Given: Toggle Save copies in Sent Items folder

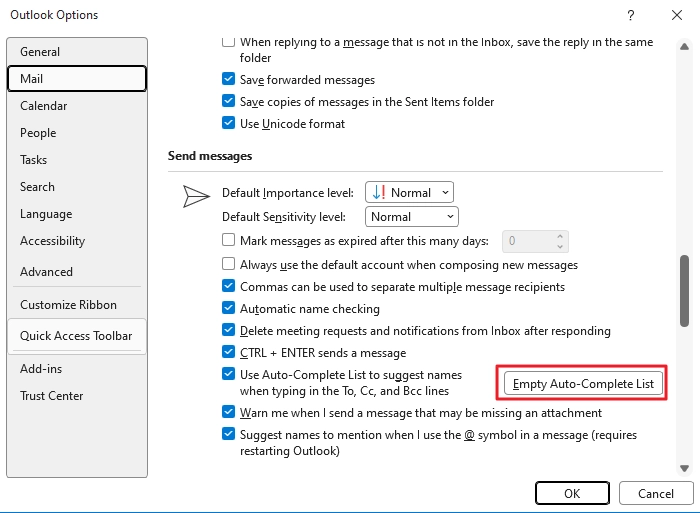Looking at the screenshot, I should pos(228,101).
